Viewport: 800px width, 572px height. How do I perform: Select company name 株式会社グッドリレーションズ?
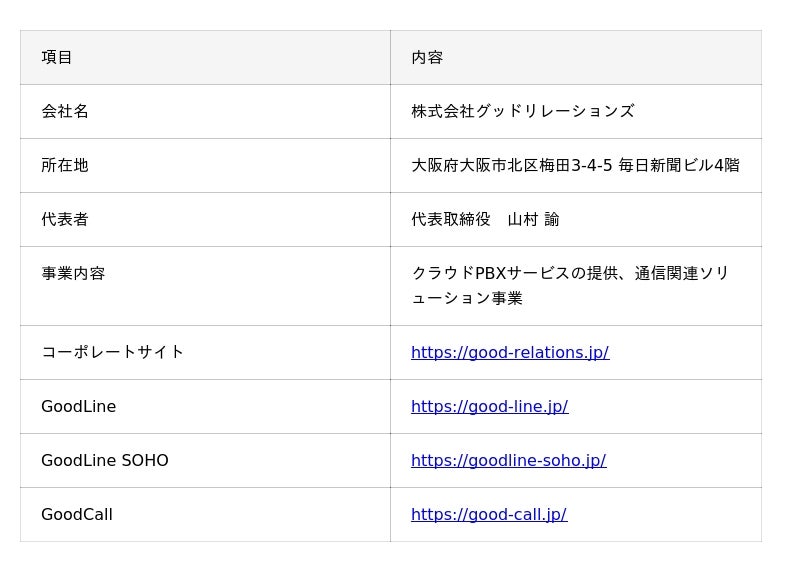pyautogui.click(x=523, y=112)
